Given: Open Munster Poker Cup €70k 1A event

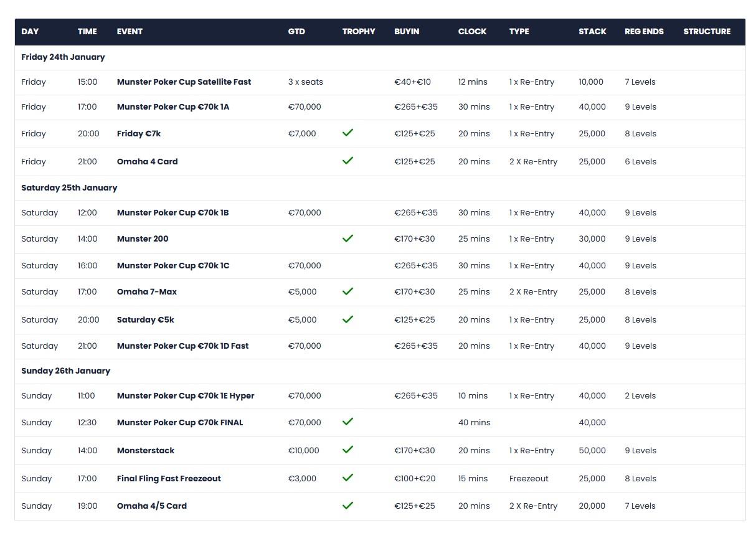Looking at the screenshot, I should click(x=172, y=106).
